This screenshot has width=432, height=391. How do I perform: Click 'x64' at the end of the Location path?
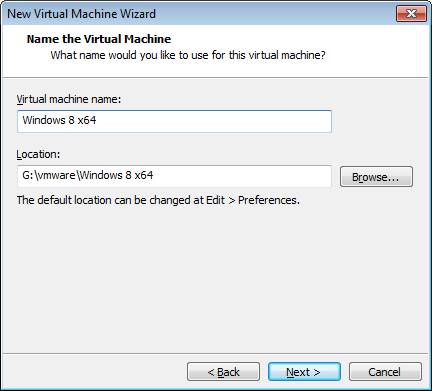click(144, 175)
